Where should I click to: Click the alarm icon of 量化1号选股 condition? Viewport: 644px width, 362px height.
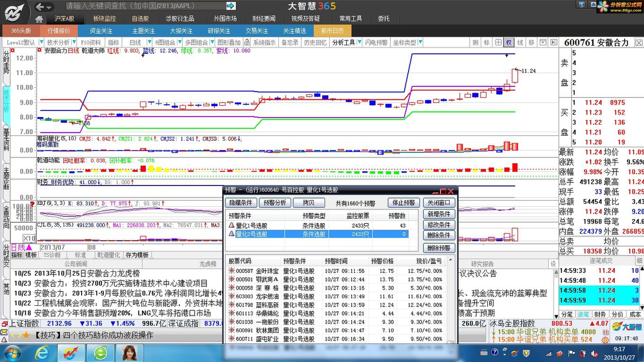[231, 225]
